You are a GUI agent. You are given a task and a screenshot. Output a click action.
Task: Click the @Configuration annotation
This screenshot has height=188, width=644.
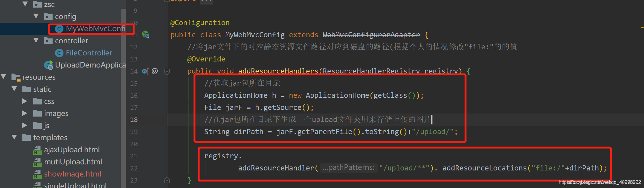(x=200, y=23)
